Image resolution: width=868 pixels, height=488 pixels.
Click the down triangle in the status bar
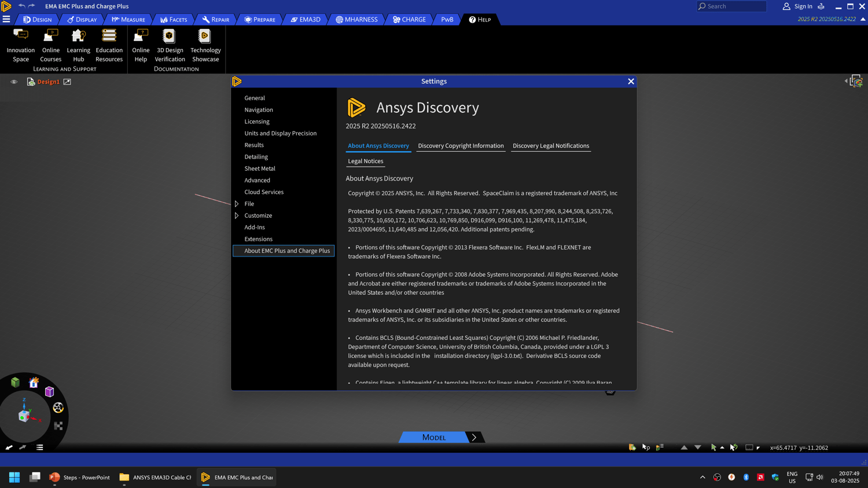[x=698, y=447]
